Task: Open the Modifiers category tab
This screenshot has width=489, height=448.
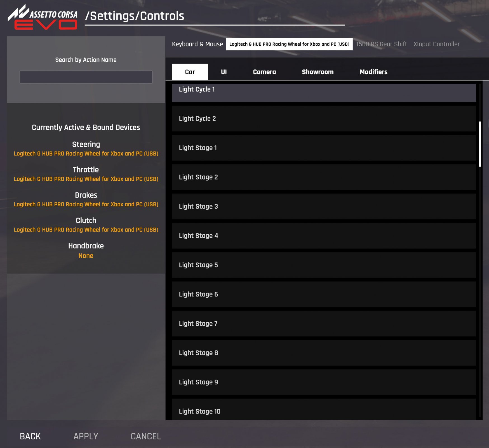Action: (373, 72)
